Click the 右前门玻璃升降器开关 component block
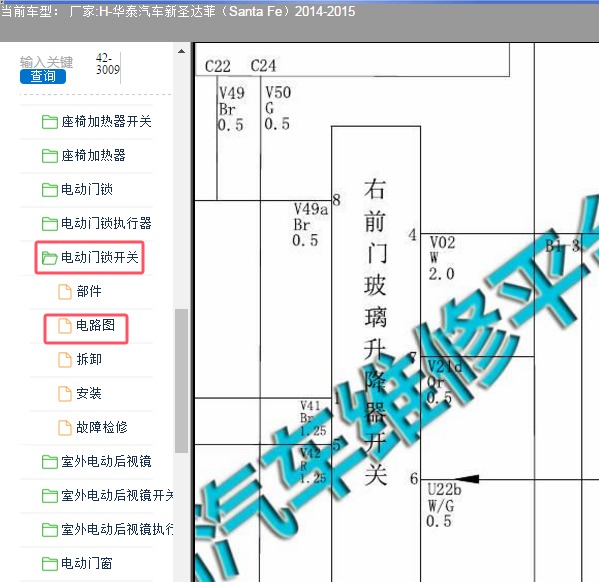The image size is (599, 582). pyautogui.click(x=376, y=354)
